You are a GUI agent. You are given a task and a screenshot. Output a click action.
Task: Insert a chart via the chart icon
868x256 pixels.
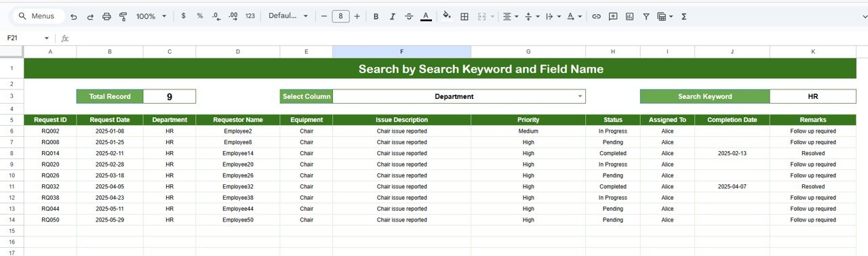pos(629,16)
